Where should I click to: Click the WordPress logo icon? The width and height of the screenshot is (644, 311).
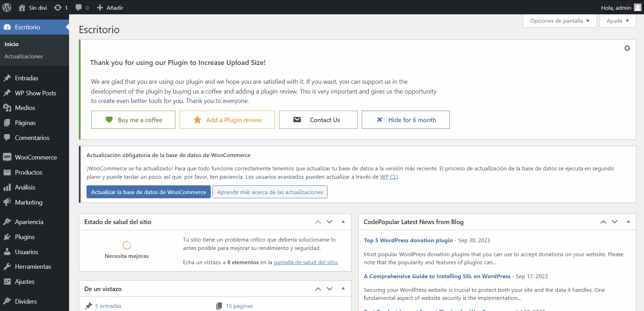[7, 7]
